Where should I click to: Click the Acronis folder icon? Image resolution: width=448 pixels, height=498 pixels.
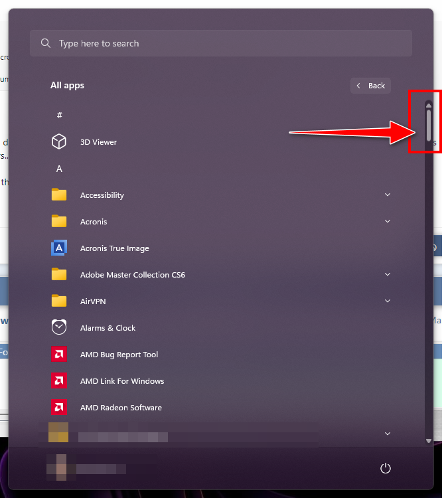pos(59,221)
